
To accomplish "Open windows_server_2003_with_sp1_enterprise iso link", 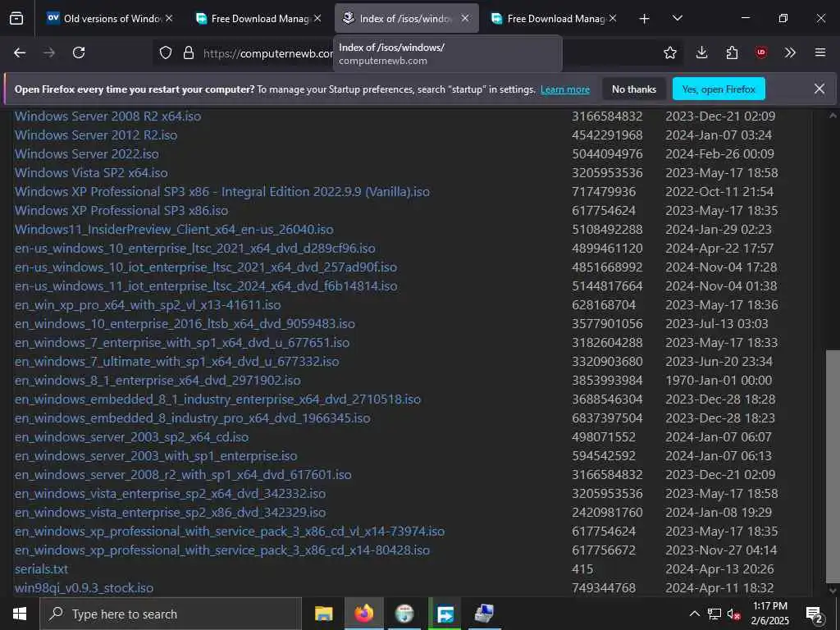I will pyautogui.click(x=156, y=456).
